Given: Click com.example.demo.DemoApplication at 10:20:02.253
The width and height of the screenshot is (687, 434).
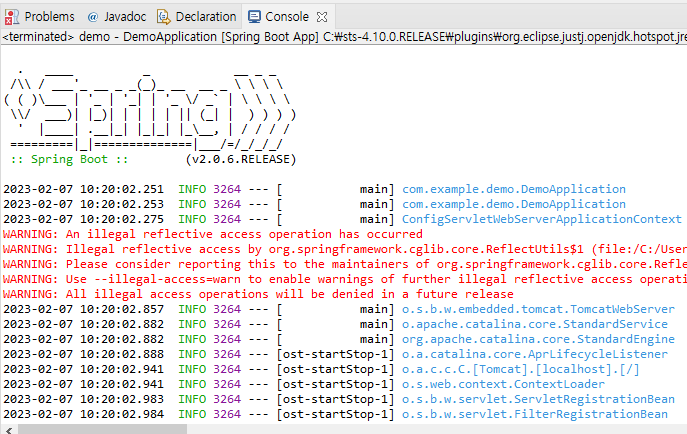Looking at the screenshot, I should click(514, 204).
